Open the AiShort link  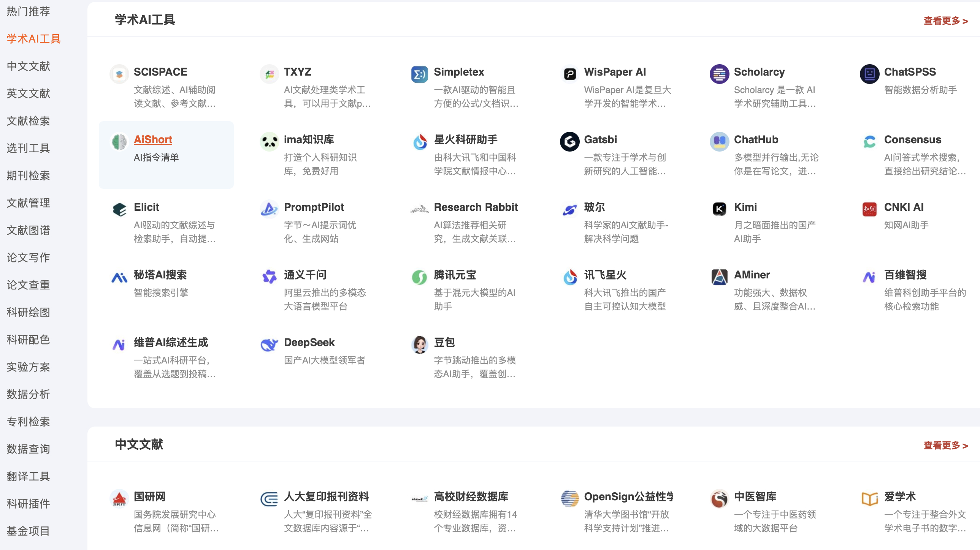(153, 139)
